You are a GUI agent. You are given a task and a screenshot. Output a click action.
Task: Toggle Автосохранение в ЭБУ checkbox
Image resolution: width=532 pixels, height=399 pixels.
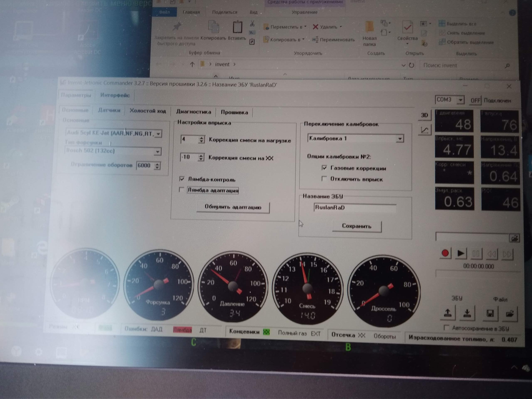pyautogui.click(x=446, y=328)
